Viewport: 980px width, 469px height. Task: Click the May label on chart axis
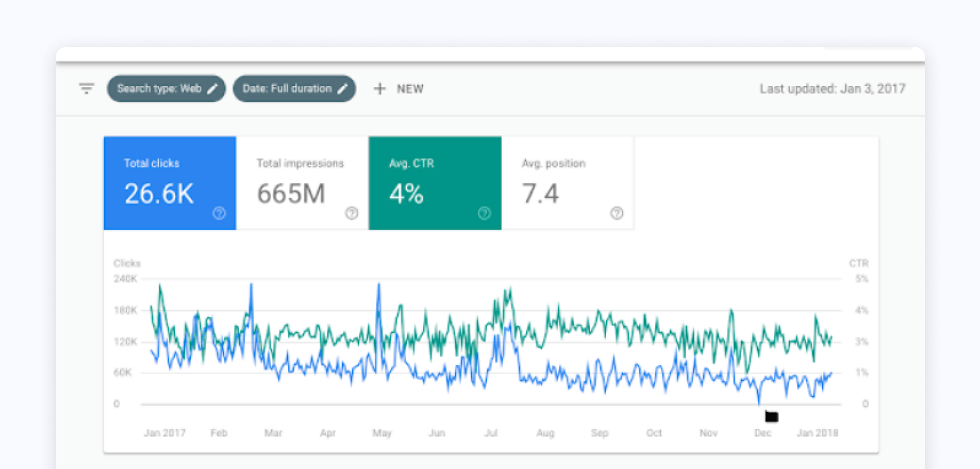pos(381,433)
